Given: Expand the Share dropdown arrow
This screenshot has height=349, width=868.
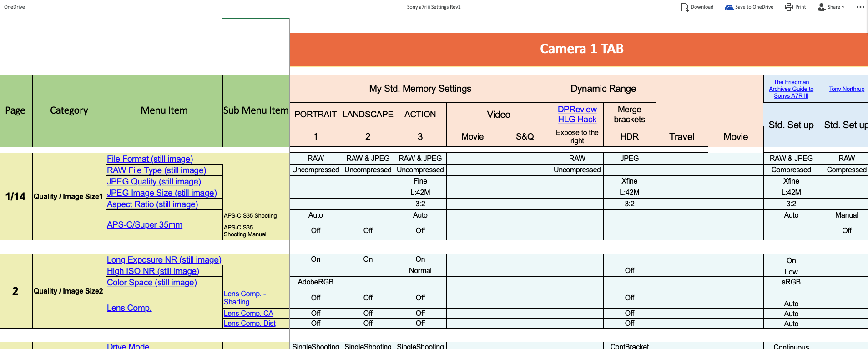Looking at the screenshot, I should coord(843,7).
